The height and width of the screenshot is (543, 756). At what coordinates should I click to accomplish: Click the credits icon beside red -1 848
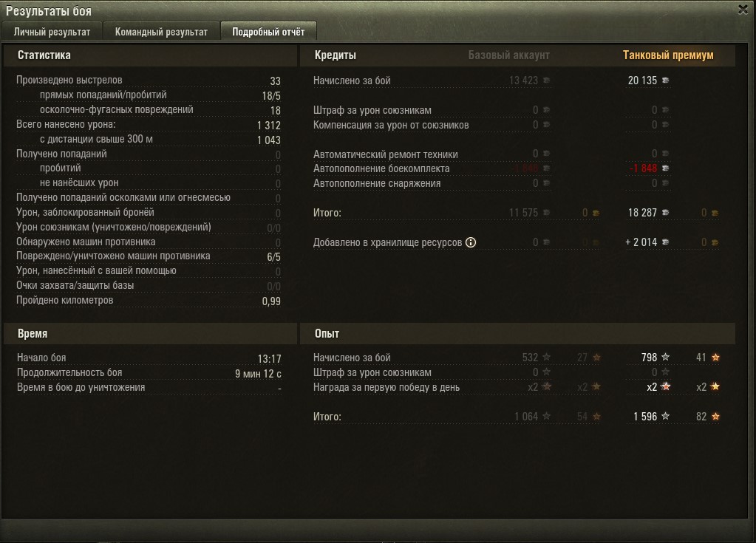point(665,168)
